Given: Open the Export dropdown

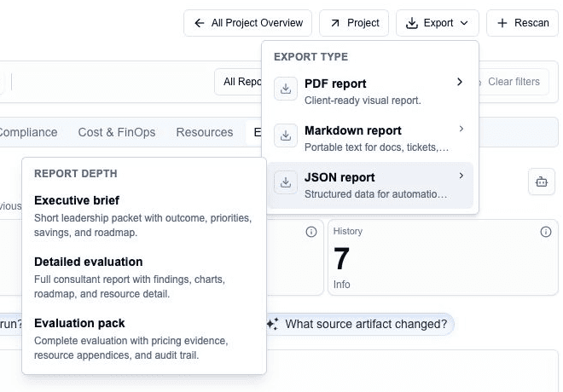Looking at the screenshot, I should pos(438,23).
